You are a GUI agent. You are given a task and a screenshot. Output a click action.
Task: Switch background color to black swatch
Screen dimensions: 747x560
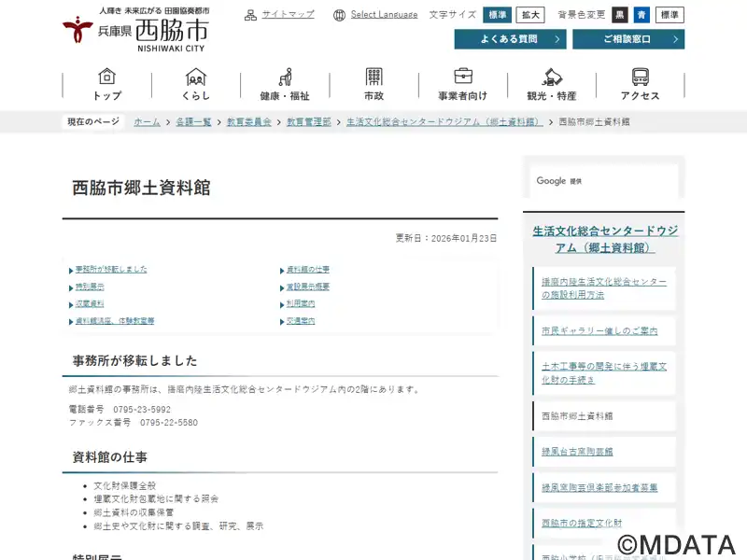click(620, 15)
